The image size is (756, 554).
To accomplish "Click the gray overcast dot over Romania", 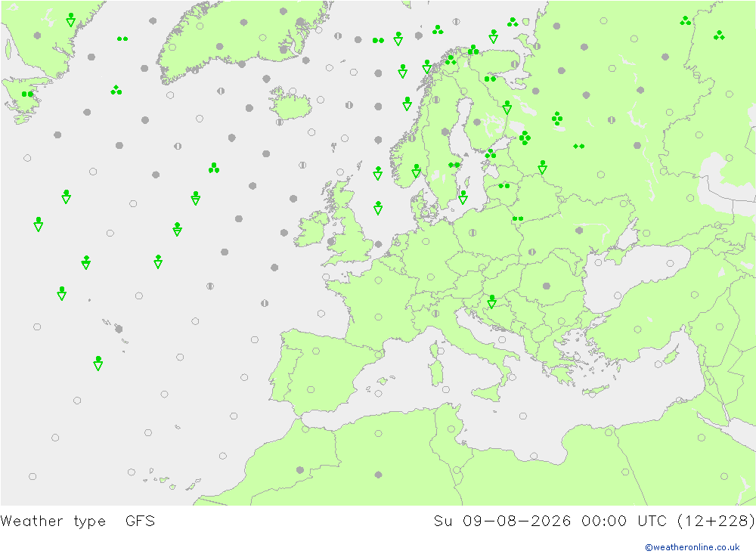I will point(547,286).
